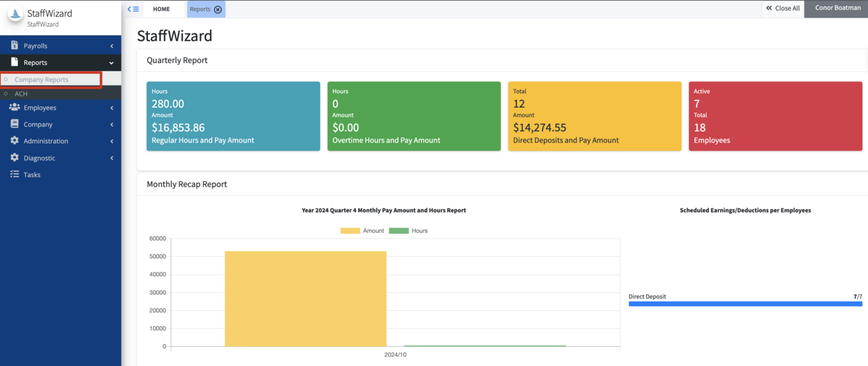This screenshot has width=868, height=366.
Task: Click the 7/7 count text
Action: (x=858, y=297)
